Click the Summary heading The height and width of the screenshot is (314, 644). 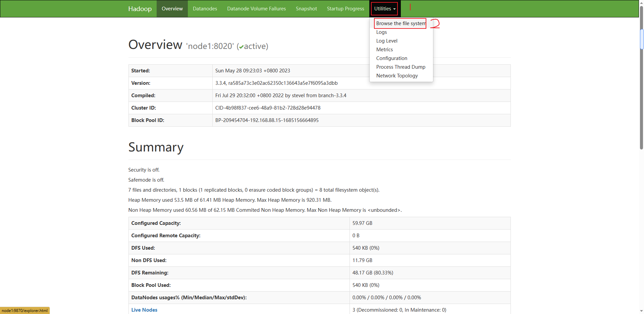coord(156,147)
